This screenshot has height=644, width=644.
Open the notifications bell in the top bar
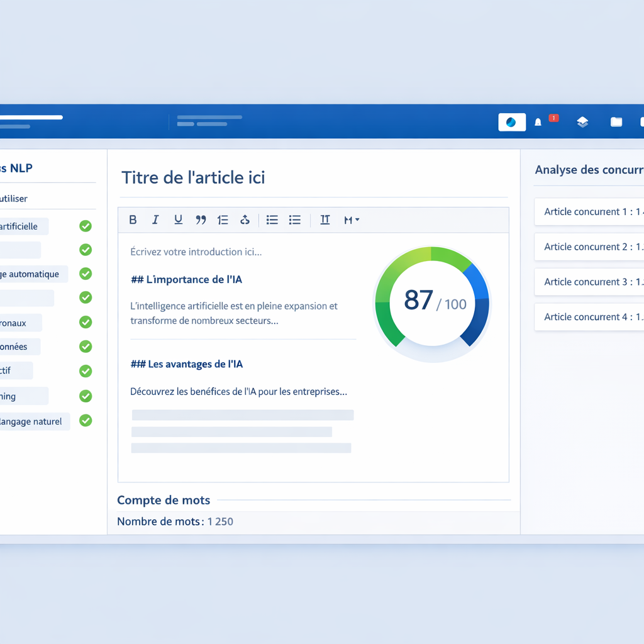[538, 121]
